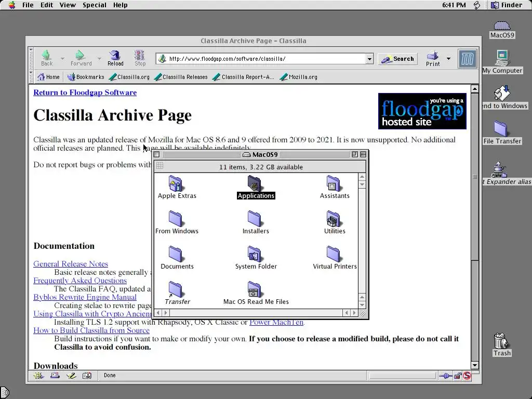
Task: Click Home in the bookmarks toolbar
Action: tap(48, 77)
